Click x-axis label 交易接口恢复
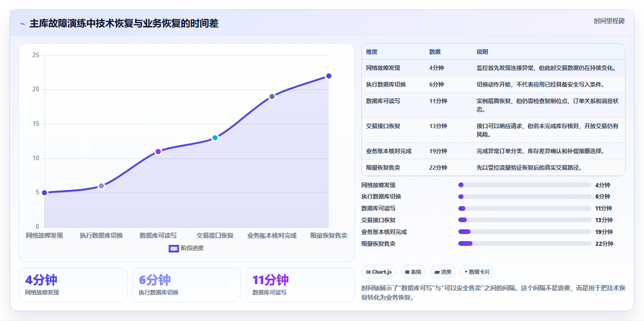Image resolution: width=644 pixels, height=321 pixels. pos(215,235)
